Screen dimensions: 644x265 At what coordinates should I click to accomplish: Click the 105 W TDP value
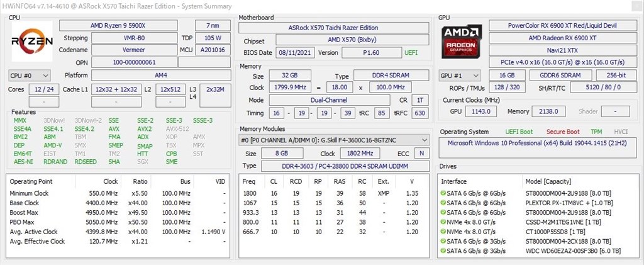click(x=213, y=38)
